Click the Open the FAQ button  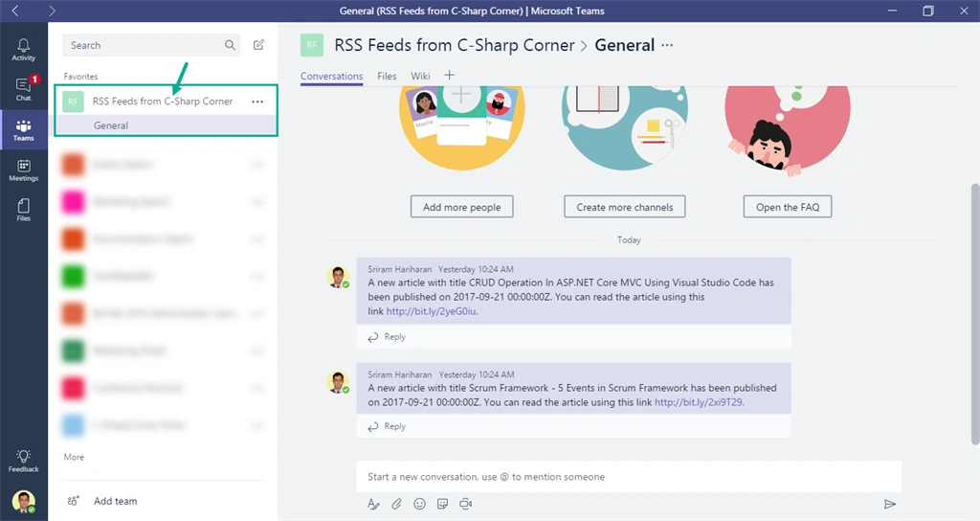[788, 207]
